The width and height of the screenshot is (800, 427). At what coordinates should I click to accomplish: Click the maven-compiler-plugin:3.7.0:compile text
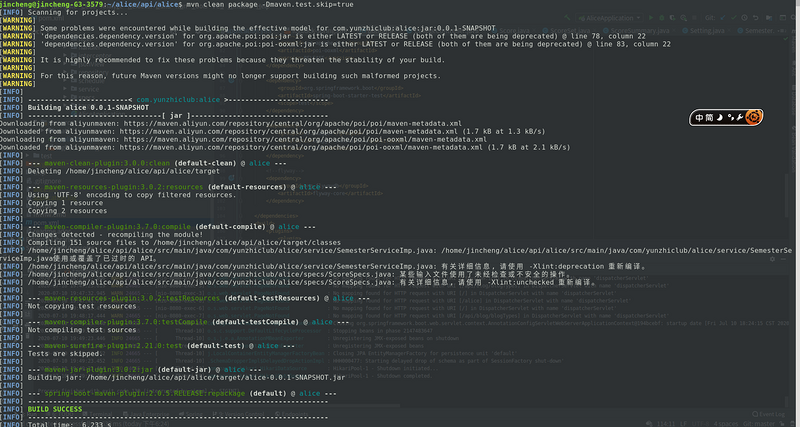[117, 227]
